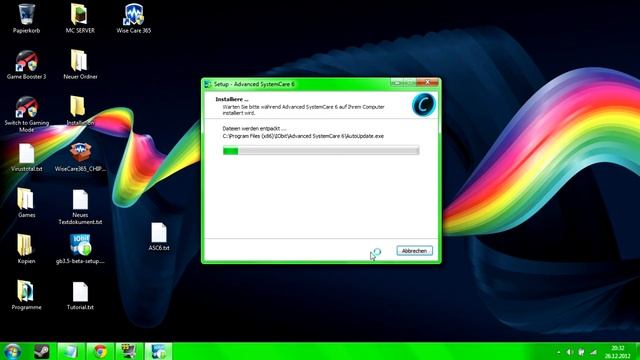The image size is (640, 360).
Task: Switch to the IObit setup taskbar item
Action: [159, 351]
